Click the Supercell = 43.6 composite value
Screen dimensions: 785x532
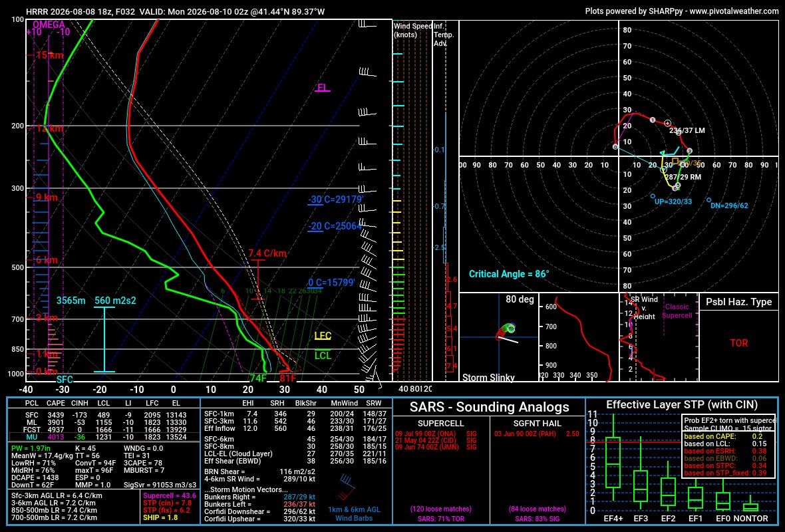(x=169, y=496)
